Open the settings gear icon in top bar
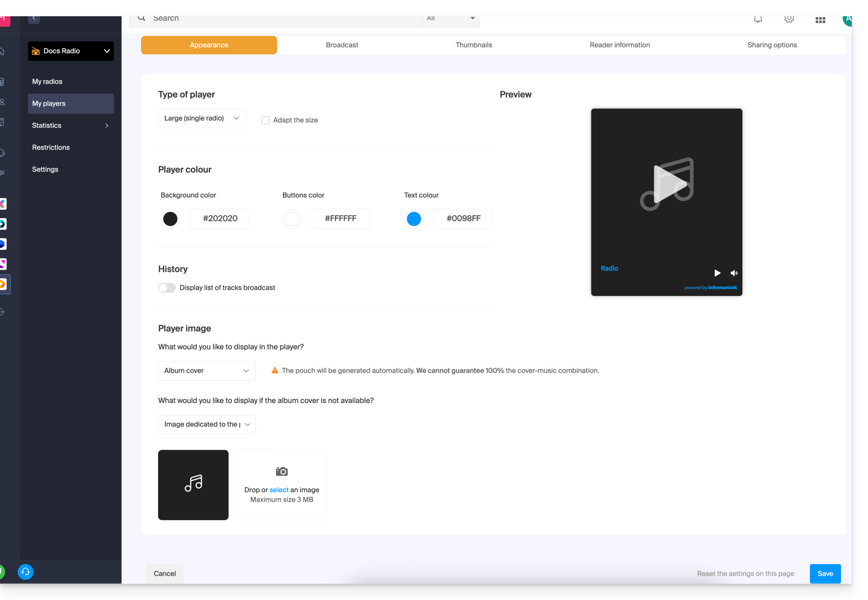 [789, 20]
